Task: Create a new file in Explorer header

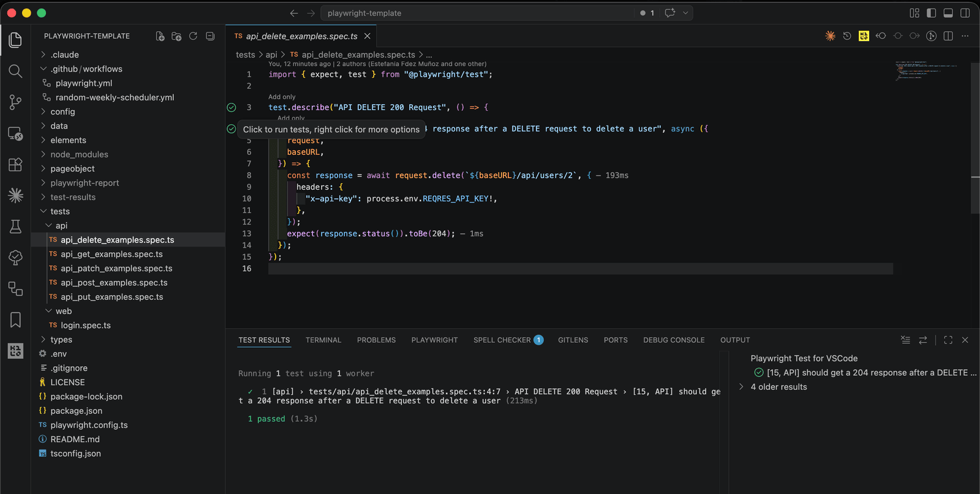Action: pyautogui.click(x=160, y=36)
